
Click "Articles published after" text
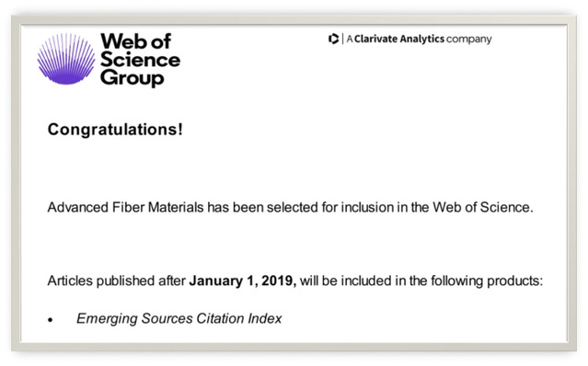[117, 280]
